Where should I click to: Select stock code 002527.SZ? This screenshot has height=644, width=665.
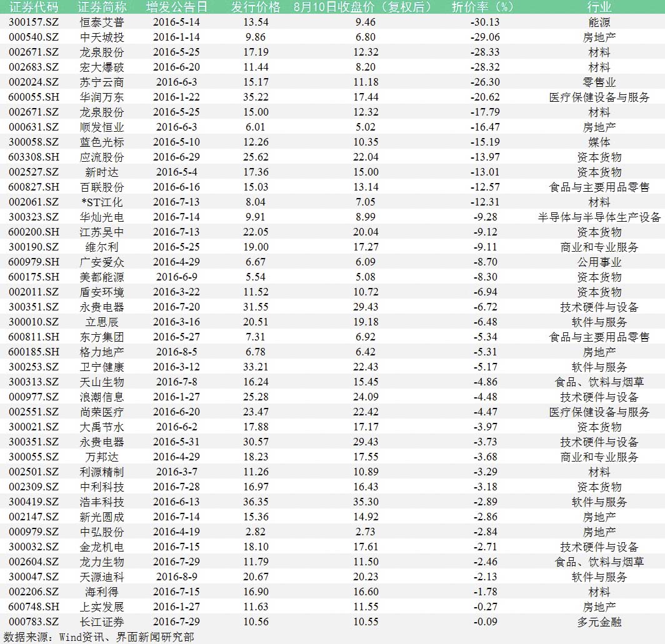point(34,172)
